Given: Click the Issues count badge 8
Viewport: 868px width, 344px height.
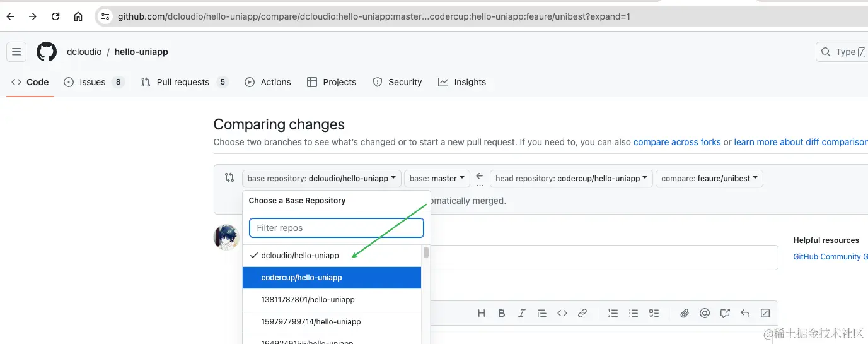Looking at the screenshot, I should 118,82.
